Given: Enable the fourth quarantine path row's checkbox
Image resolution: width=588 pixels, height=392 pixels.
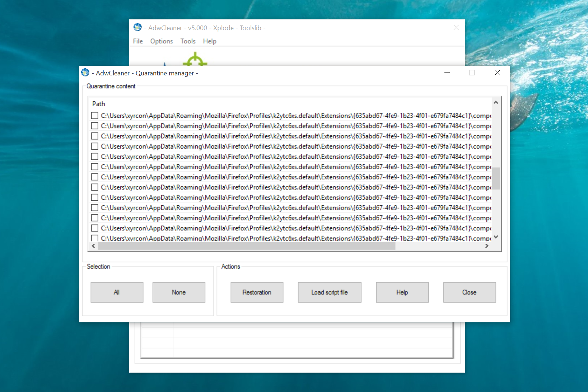Looking at the screenshot, I should click(95, 146).
